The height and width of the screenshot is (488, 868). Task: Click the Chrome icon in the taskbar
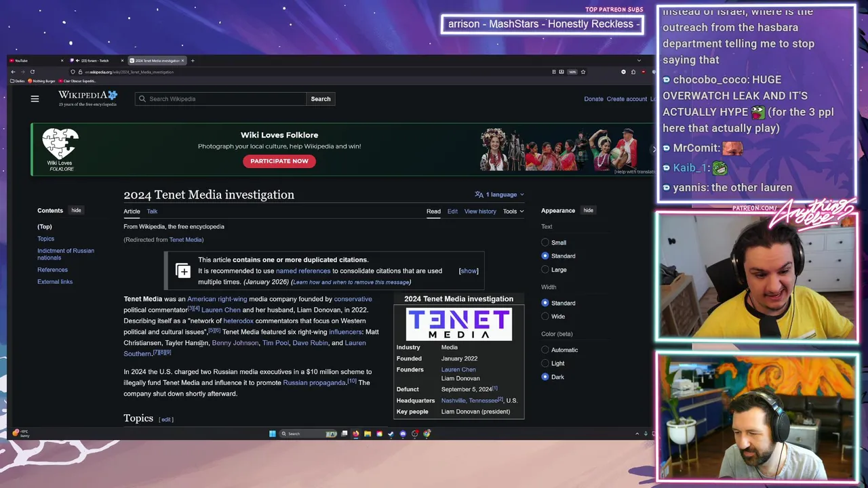tap(427, 434)
